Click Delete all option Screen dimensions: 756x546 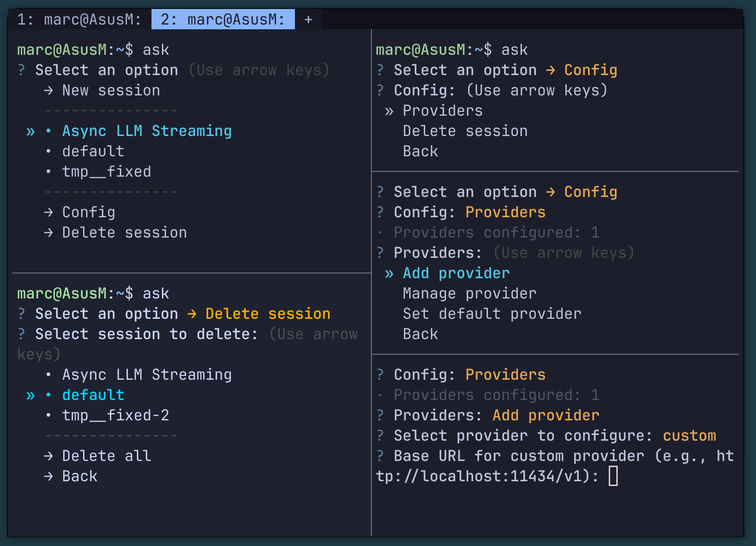coord(107,456)
